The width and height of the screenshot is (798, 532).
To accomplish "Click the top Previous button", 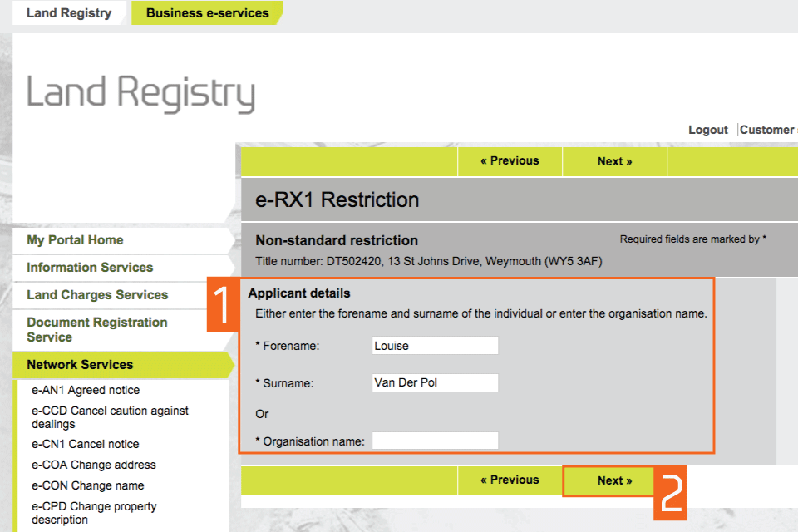I will 510,161.
